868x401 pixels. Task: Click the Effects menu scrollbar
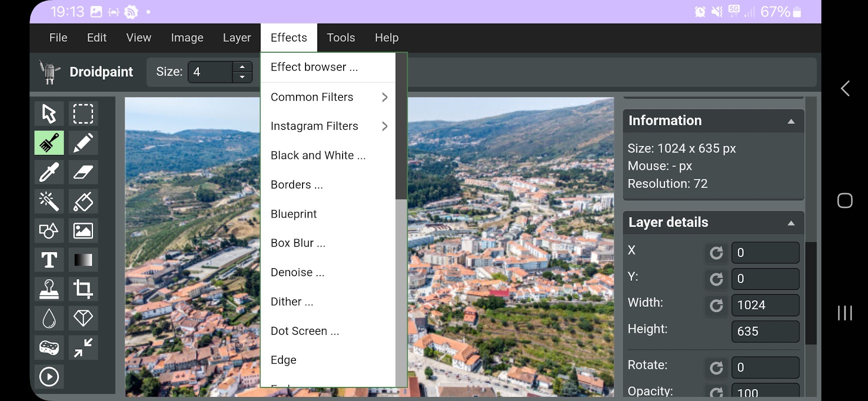(401, 126)
